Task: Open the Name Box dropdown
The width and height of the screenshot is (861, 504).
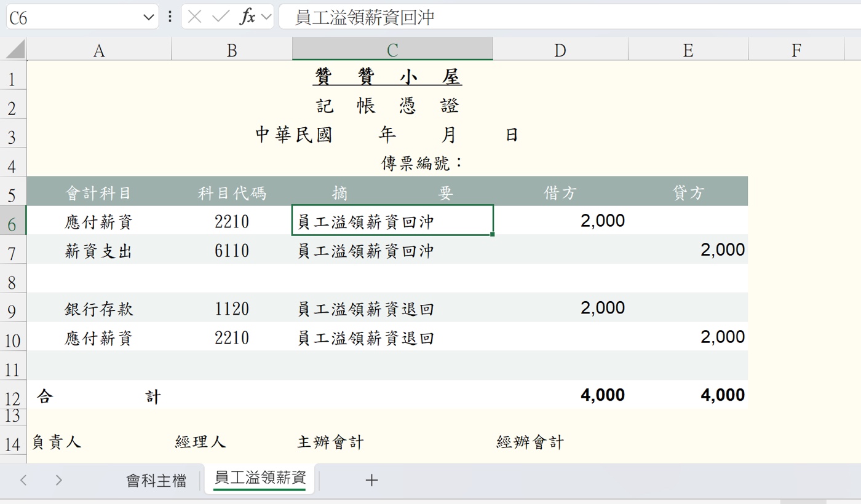Action: [148, 17]
